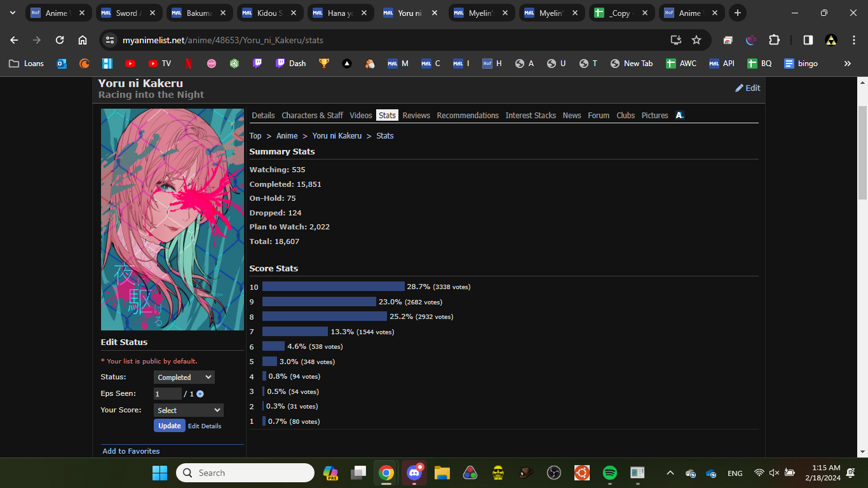
Task: Click the Top breadcrumb link
Action: [x=255, y=136]
